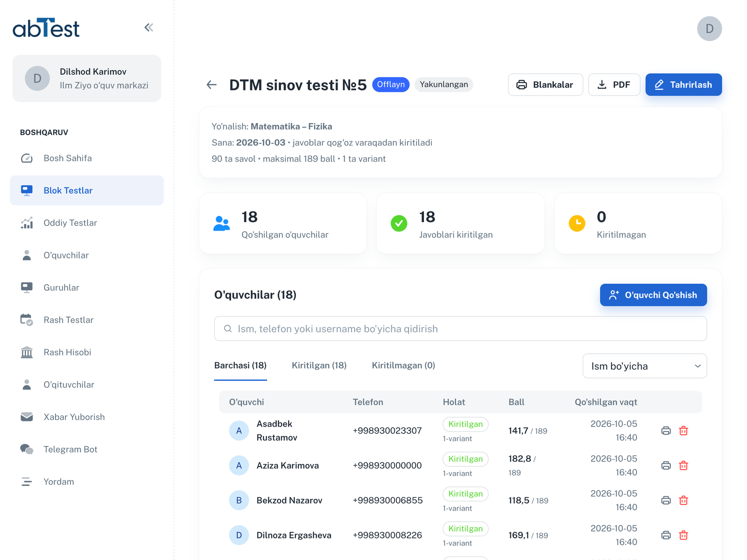The height and width of the screenshot is (560, 747).
Task: Click the Blankalar print button
Action: point(545,84)
